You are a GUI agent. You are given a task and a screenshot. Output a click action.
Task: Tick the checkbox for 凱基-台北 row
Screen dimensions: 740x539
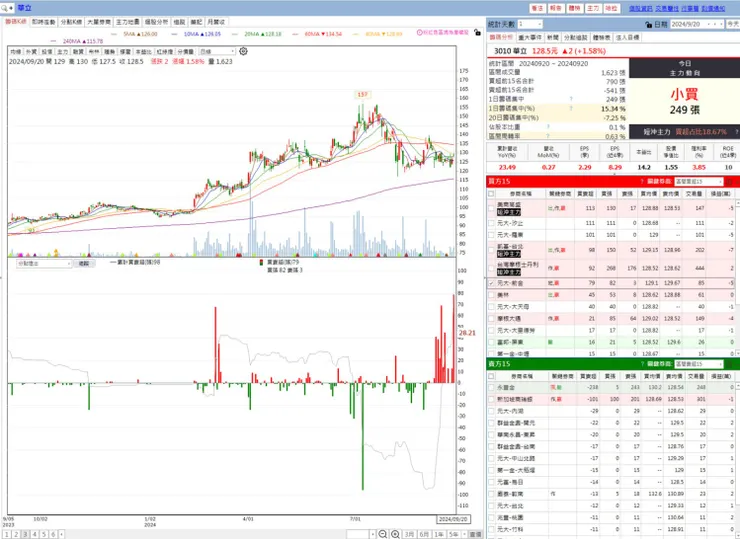click(x=491, y=250)
